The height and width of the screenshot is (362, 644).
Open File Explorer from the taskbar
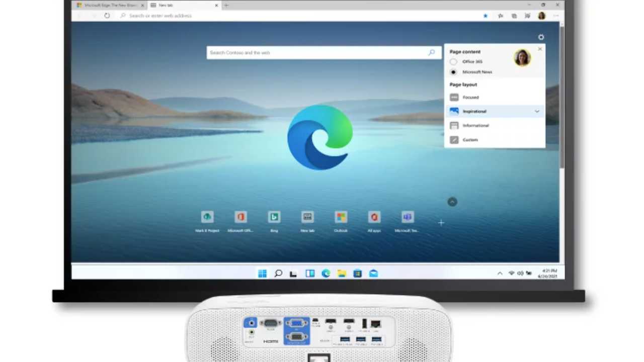click(x=342, y=273)
